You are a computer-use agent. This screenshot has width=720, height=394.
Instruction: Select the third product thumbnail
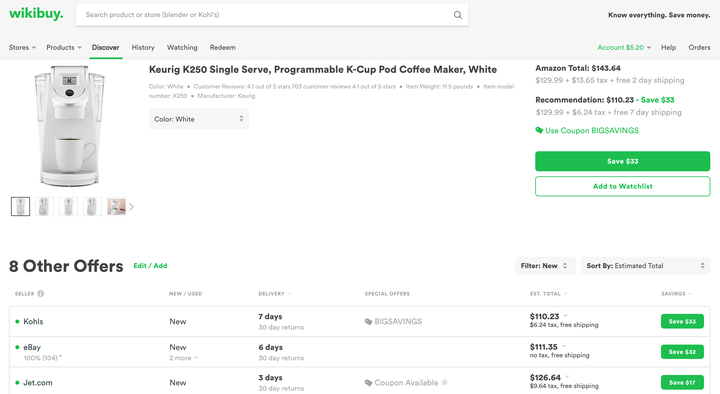point(68,207)
